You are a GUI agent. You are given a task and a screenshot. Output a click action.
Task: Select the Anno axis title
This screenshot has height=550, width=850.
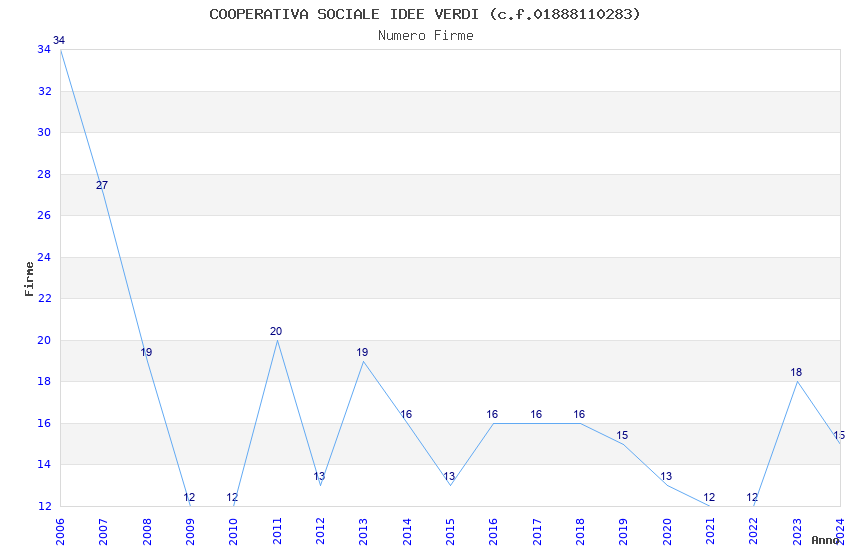[825, 540]
